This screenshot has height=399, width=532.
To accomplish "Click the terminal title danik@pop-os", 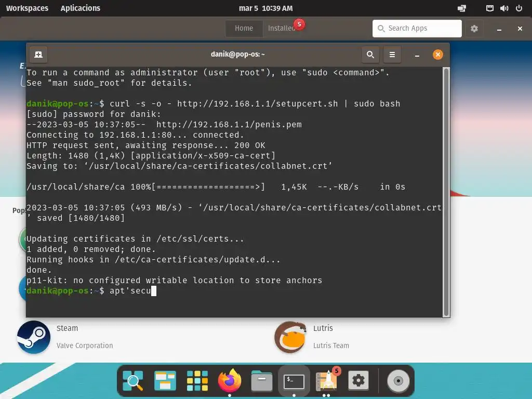I will 238,54.
